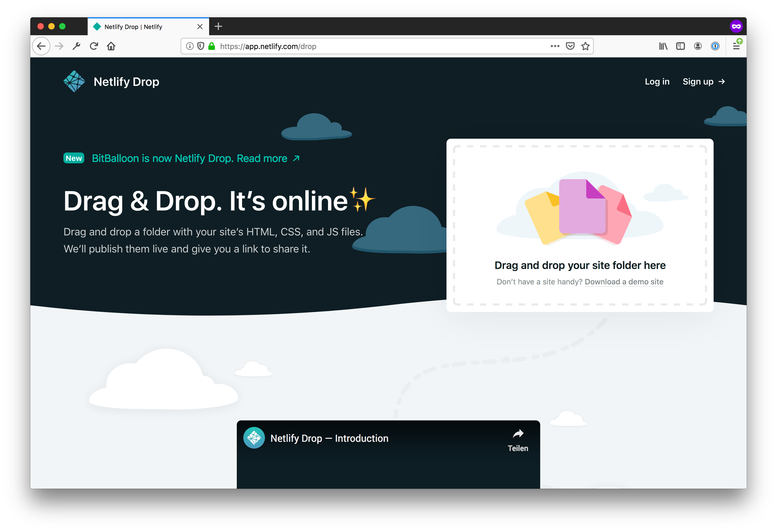Click the Netlify Drop header title
This screenshot has width=777, height=532.
pyautogui.click(x=126, y=82)
